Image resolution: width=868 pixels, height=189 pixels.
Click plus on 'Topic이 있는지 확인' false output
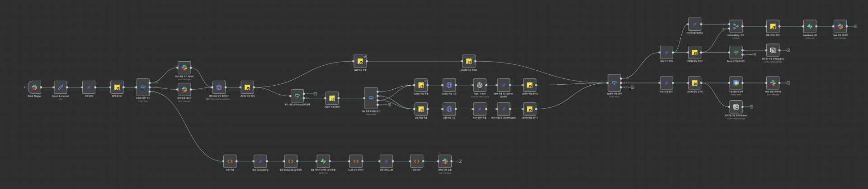[754, 55]
